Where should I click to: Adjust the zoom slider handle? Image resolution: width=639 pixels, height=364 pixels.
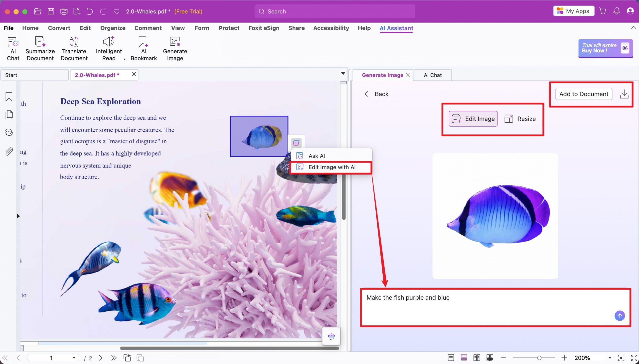click(x=539, y=358)
